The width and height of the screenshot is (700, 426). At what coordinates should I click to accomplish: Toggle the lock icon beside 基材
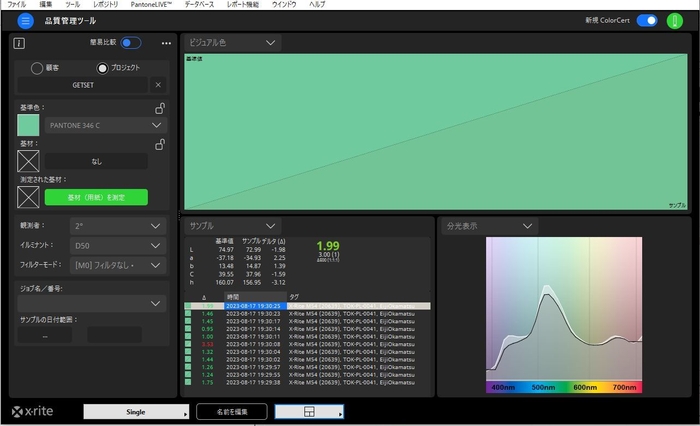click(160, 144)
